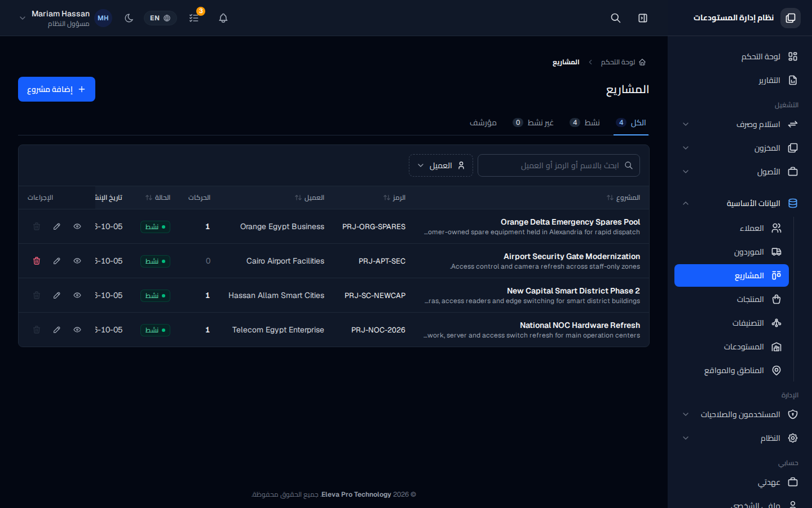Open التصنيفات in sidebar
This screenshot has height=508, width=812.
731,323
